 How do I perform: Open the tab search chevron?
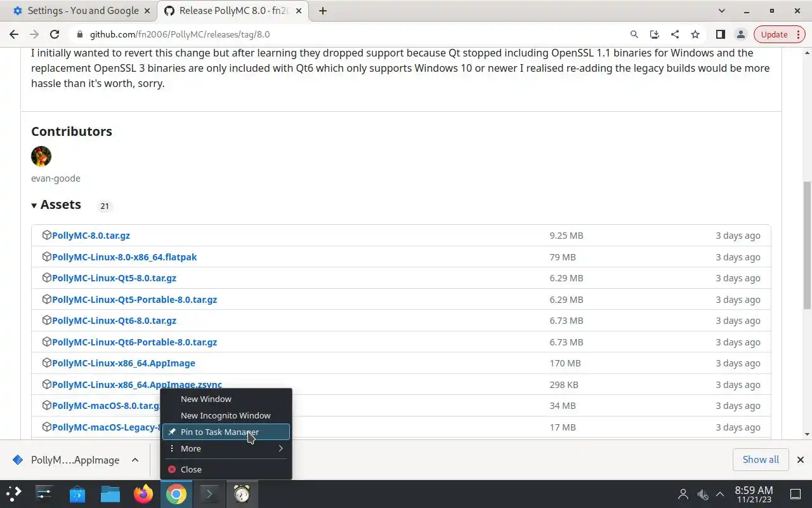point(721,11)
